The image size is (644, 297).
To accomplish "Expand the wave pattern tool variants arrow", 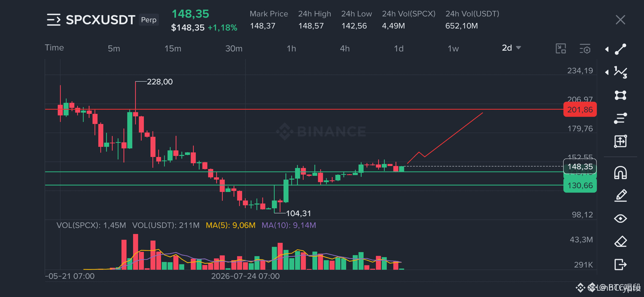I will click(x=607, y=72).
